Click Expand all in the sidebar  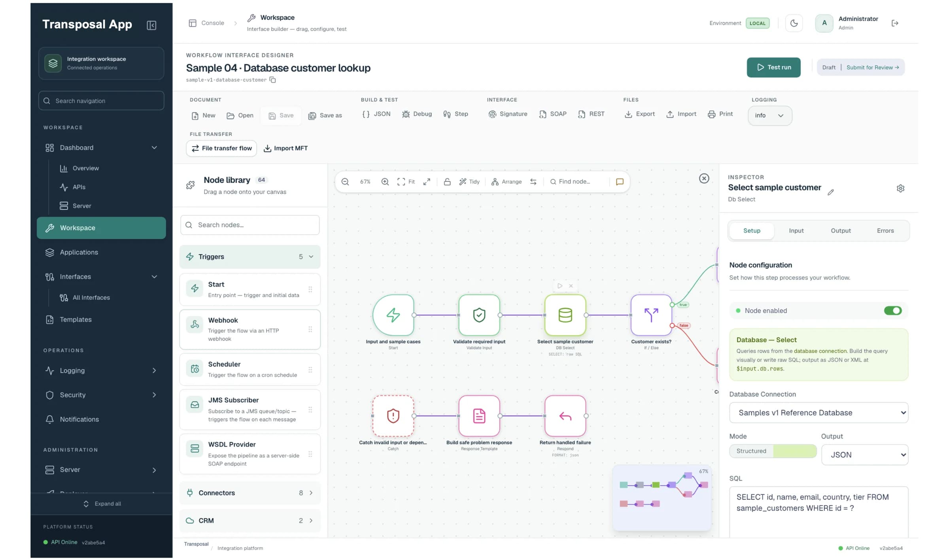click(102, 503)
